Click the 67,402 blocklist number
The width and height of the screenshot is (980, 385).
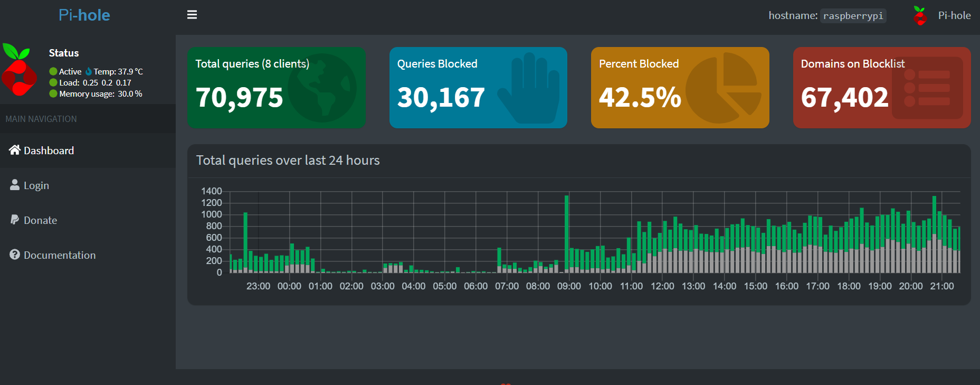click(x=845, y=97)
